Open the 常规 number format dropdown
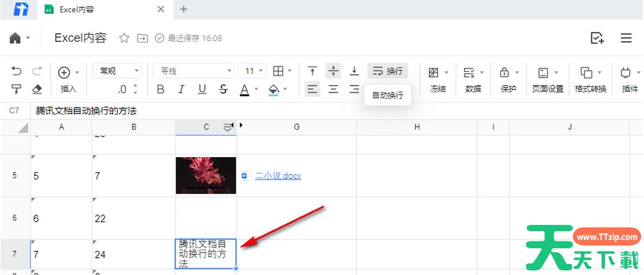644x275 pixels. coord(117,71)
